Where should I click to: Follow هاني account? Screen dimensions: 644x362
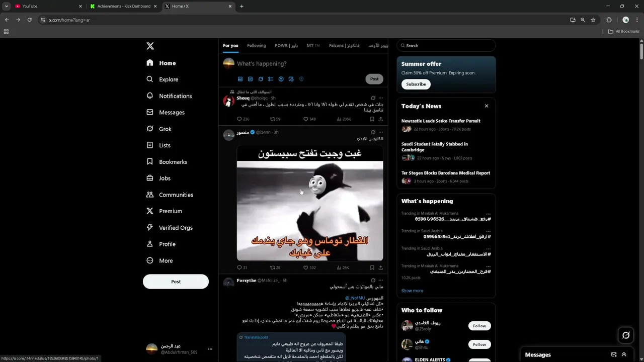[x=479, y=344]
